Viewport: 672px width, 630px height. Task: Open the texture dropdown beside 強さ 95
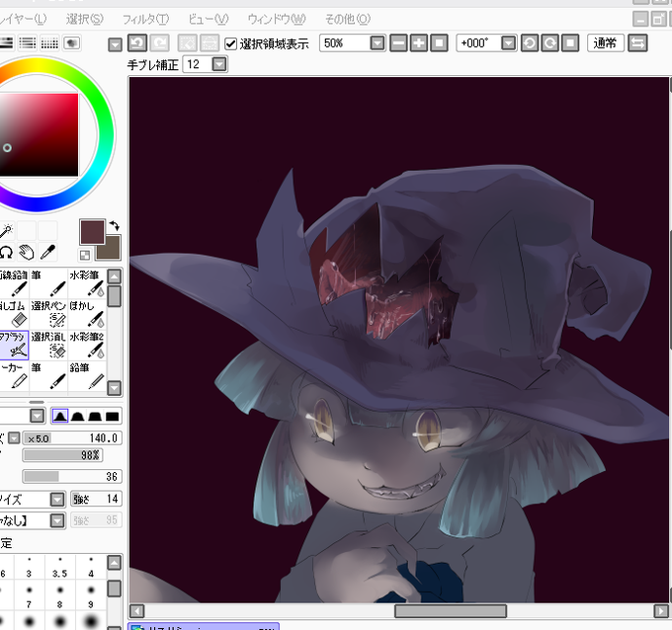[x=57, y=520]
